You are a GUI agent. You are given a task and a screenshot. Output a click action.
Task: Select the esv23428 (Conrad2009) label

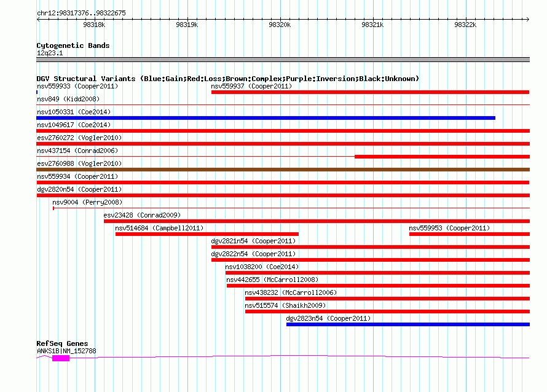[x=142, y=215]
